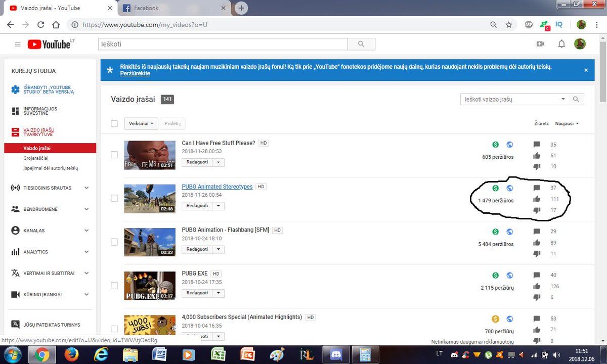Click the search magnifier button in YouTube header

coord(361,44)
